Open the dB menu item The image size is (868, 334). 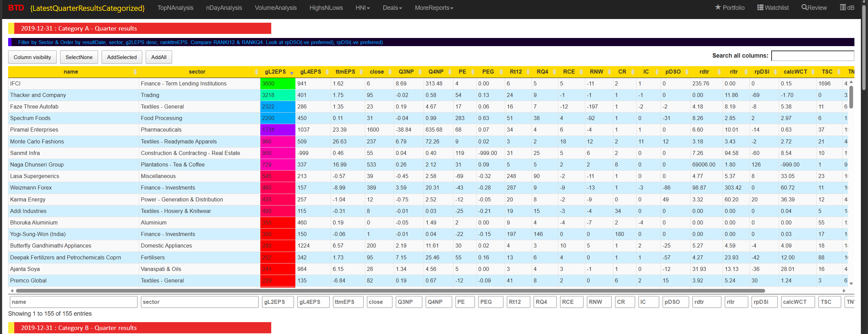coord(847,7)
